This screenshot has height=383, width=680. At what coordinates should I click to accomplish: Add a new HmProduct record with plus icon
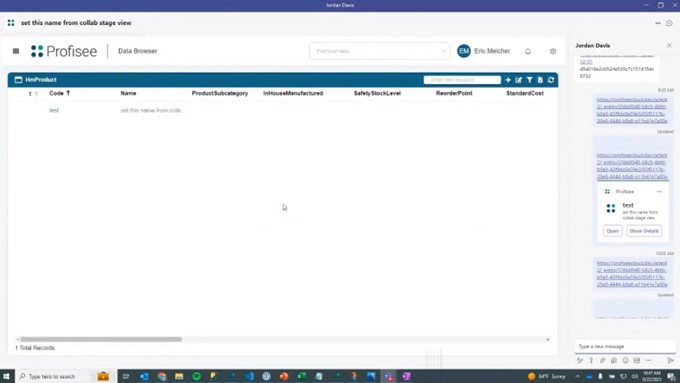[x=508, y=80]
